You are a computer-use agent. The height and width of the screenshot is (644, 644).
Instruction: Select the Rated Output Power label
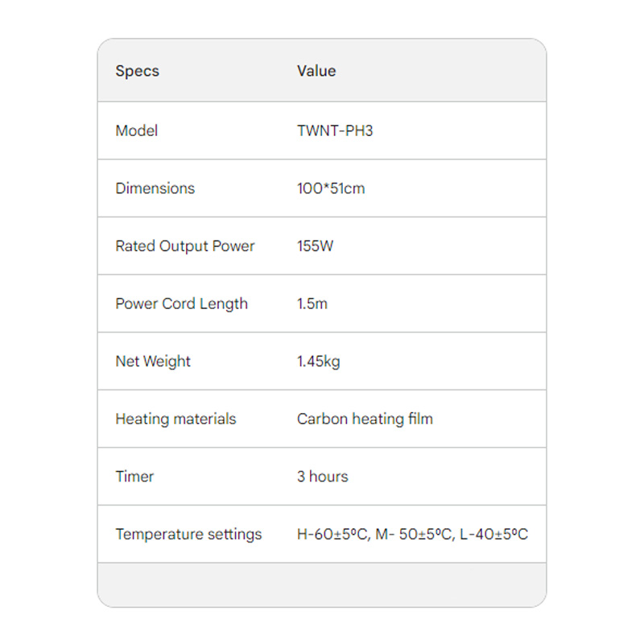(185, 246)
